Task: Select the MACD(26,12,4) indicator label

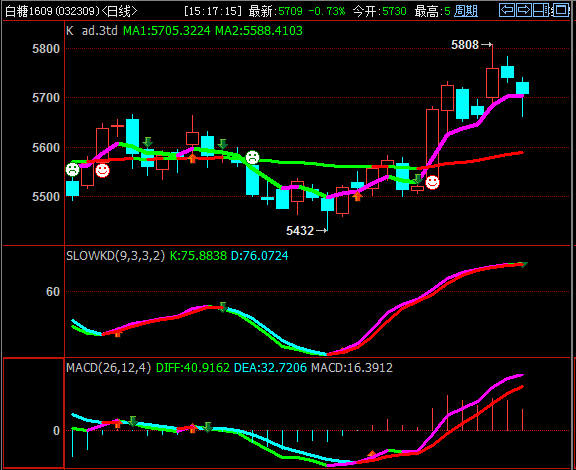Action: coord(109,367)
